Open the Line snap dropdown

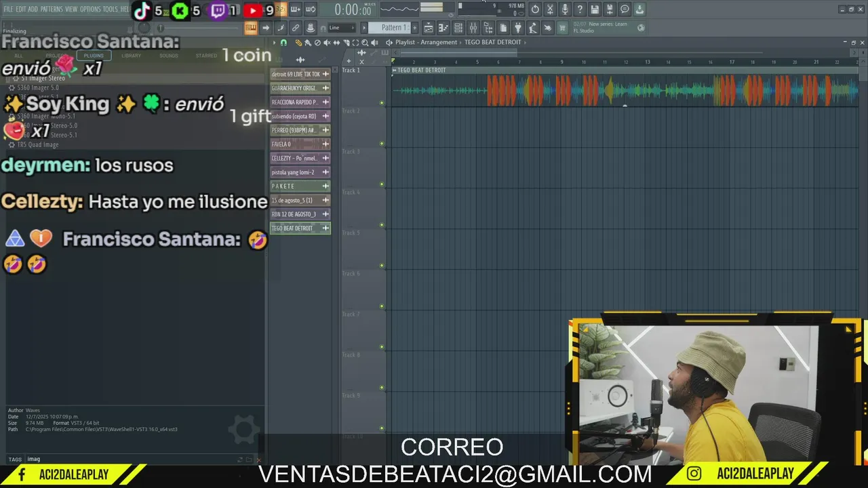coord(341,28)
